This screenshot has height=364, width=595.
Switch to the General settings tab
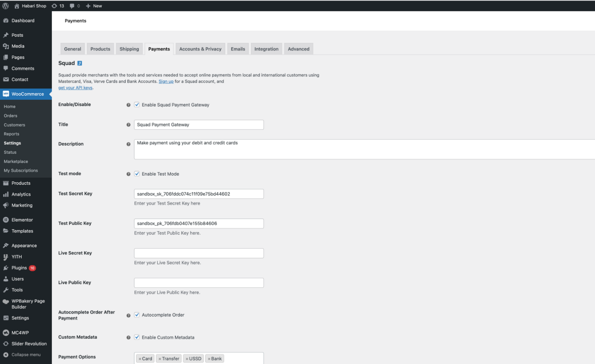(73, 49)
